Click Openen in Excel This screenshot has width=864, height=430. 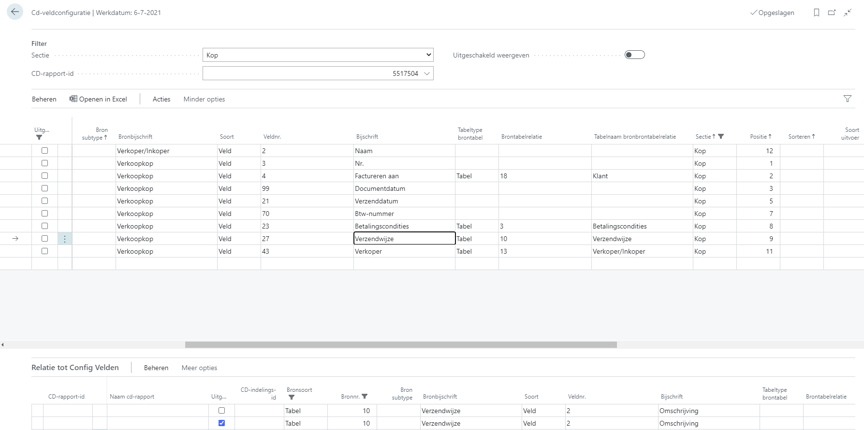pyautogui.click(x=98, y=99)
